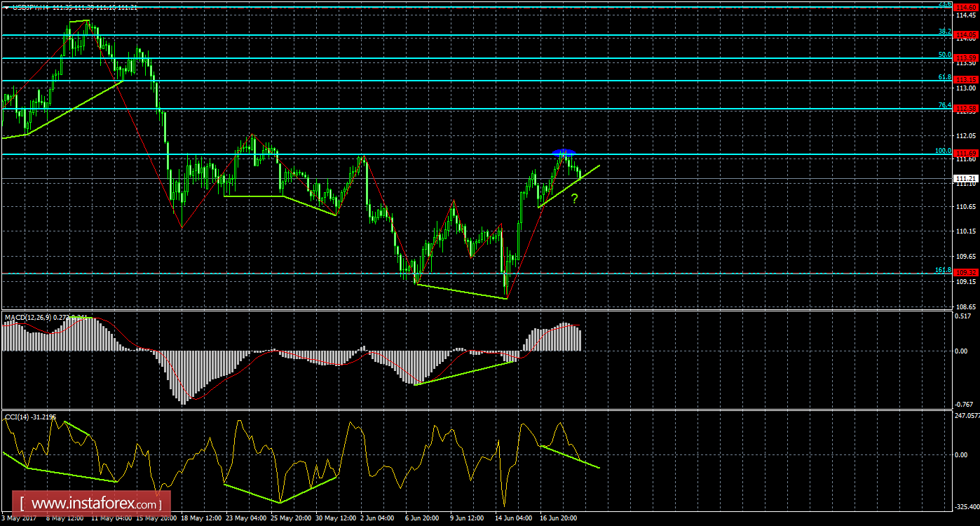Click the 18 May 12:00 date label

coord(200,518)
